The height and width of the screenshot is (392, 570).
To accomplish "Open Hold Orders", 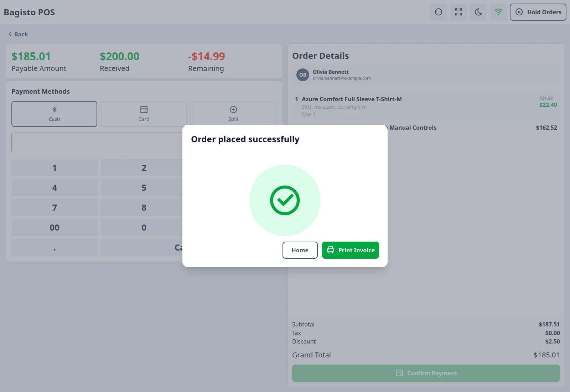I will tap(538, 12).
